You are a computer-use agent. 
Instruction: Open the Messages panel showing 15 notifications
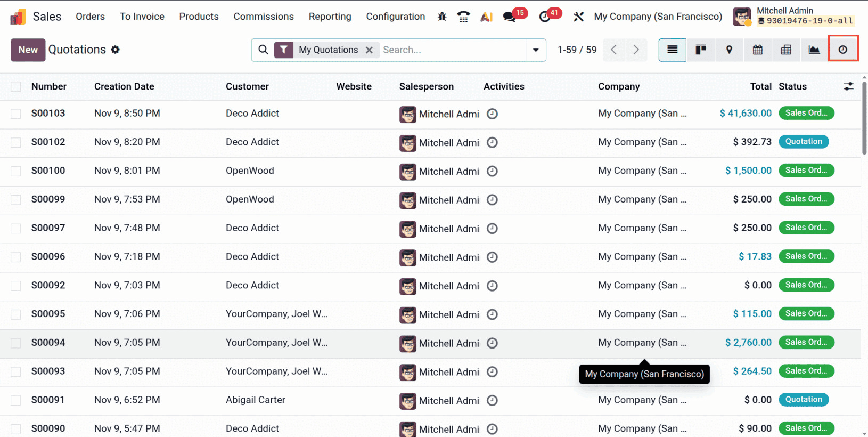(x=509, y=17)
